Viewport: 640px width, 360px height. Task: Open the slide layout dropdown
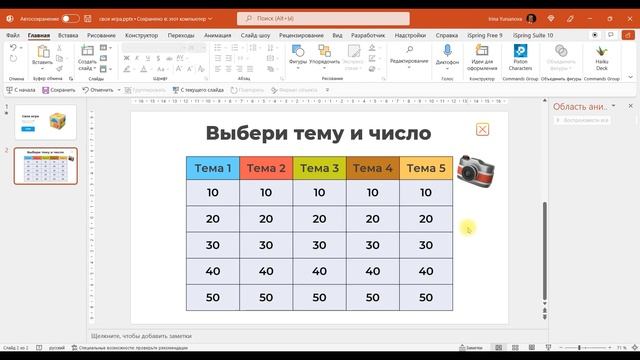click(x=106, y=48)
